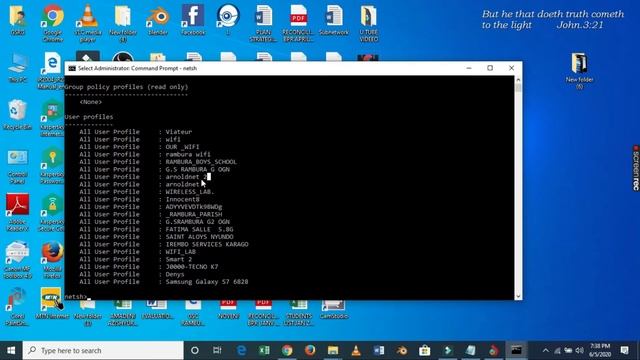640x360 pixels.
Task: Click the Type here to search box
Action: point(103,350)
